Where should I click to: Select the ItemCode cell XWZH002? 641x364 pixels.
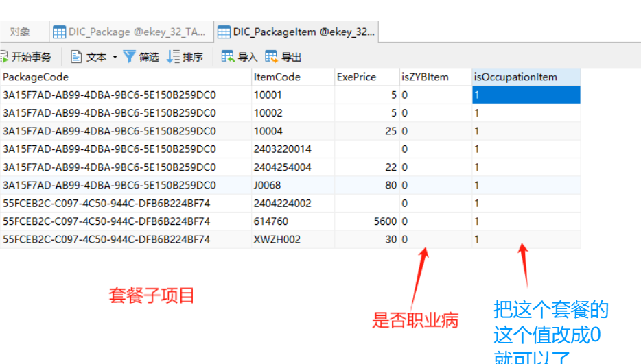point(293,239)
